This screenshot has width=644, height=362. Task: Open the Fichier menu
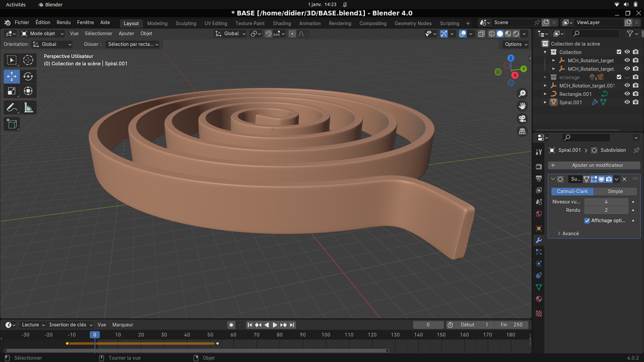point(21,23)
